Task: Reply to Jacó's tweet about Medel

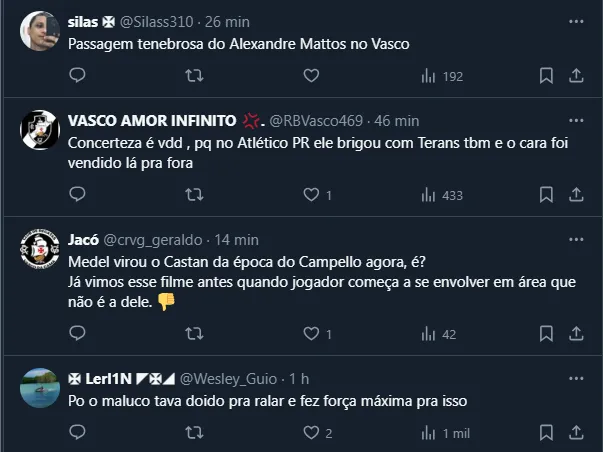Action: [78, 334]
